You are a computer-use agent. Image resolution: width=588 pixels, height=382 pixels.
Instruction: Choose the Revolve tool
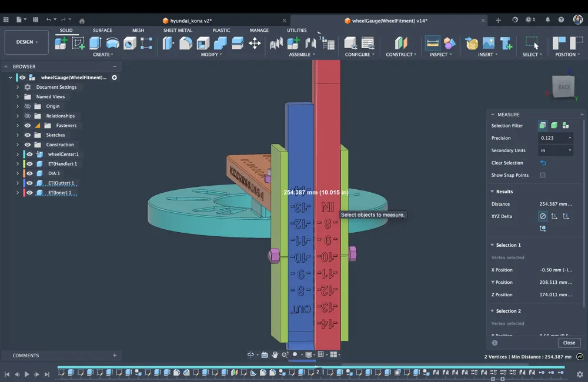[112, 43]
